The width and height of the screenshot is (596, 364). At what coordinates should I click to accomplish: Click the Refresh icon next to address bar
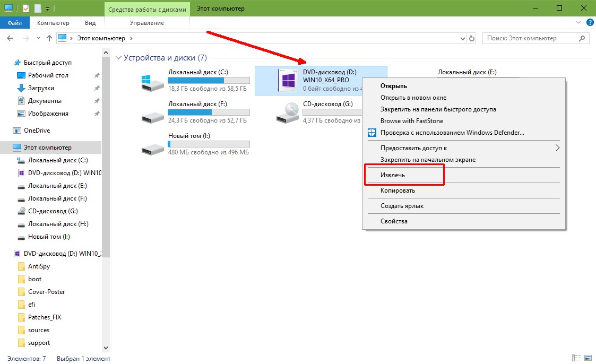tap(472, 38)
